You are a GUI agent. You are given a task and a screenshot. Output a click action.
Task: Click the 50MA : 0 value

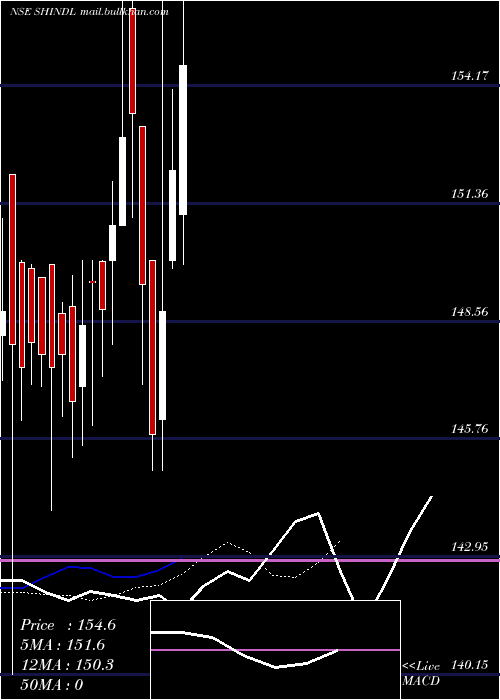point(52,685)
